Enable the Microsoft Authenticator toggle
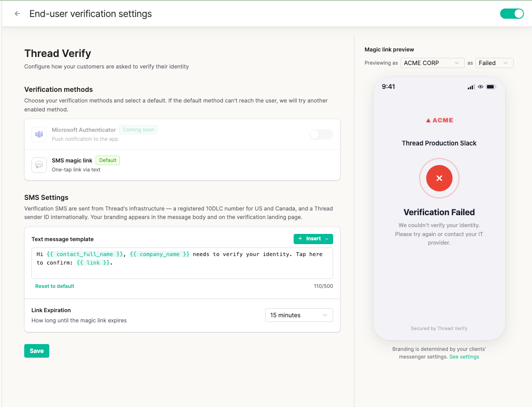 321,134
